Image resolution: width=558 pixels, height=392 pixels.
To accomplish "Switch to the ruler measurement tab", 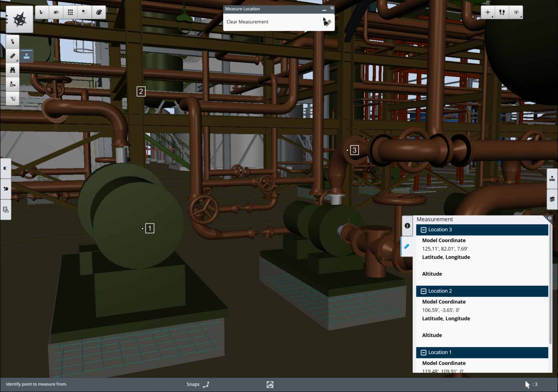I will [x=407, y=247].
